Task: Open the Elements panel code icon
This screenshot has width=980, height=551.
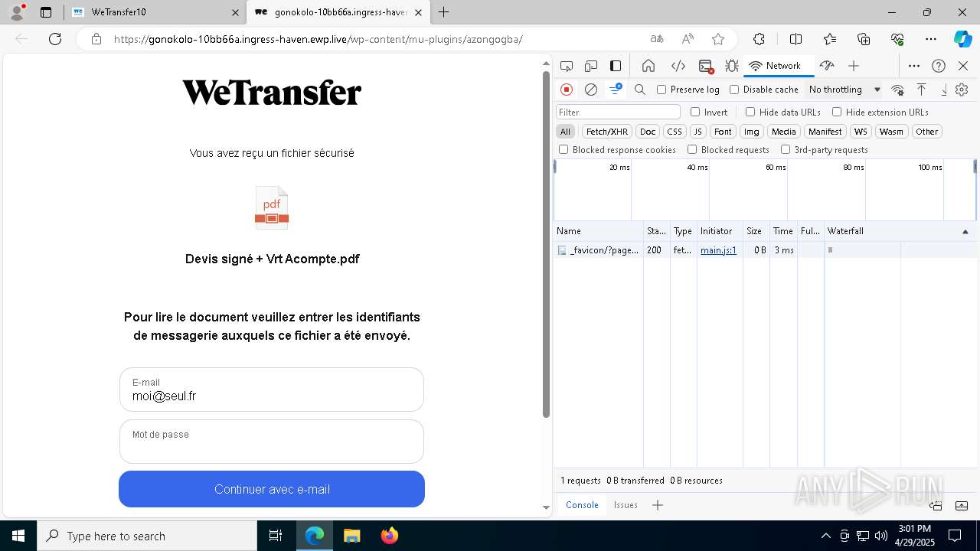Action: tap(678, 66)
